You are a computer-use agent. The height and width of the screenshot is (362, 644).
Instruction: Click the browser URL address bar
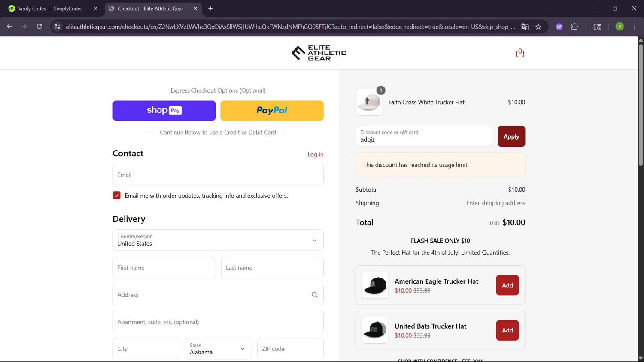point(290,27)
